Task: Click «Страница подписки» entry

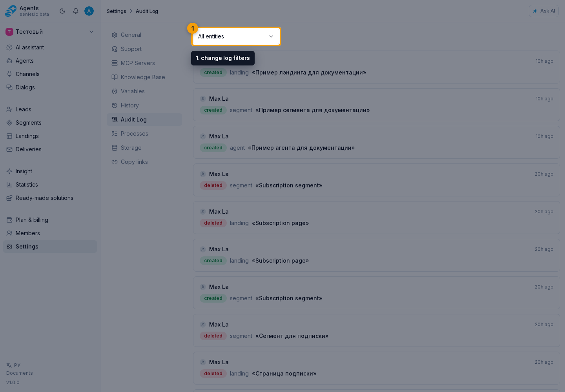Action: pyautogui.click(x=377, y=368)
